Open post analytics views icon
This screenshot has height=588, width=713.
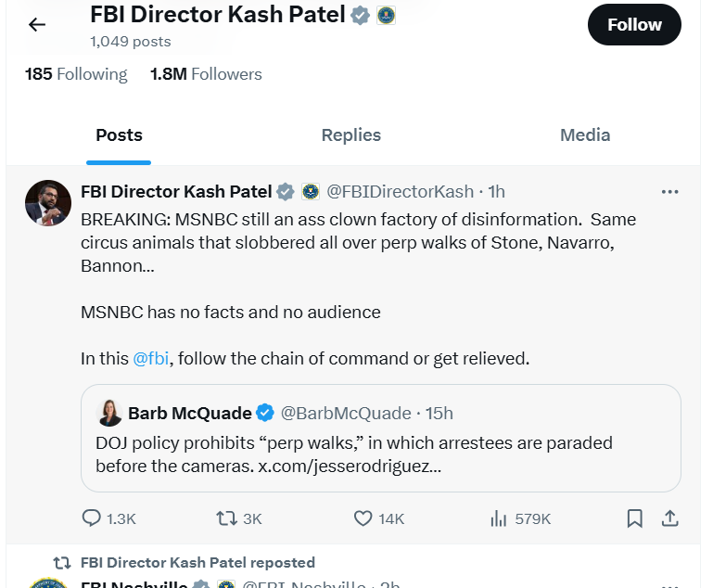[x=499, y=518]
